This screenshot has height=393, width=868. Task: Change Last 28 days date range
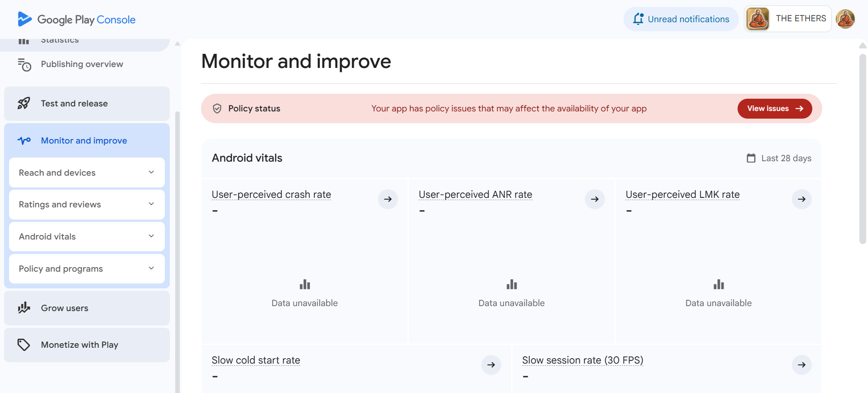(x=779, y=158)
